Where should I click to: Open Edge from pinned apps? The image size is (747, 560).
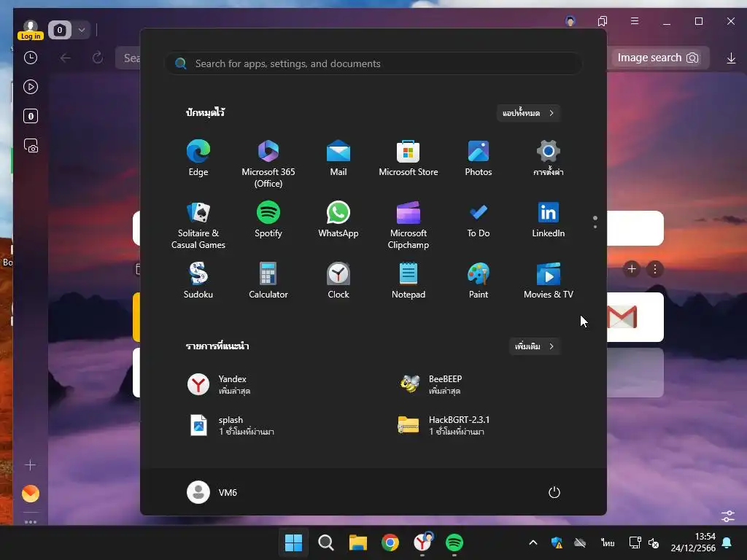coord(198,158)
